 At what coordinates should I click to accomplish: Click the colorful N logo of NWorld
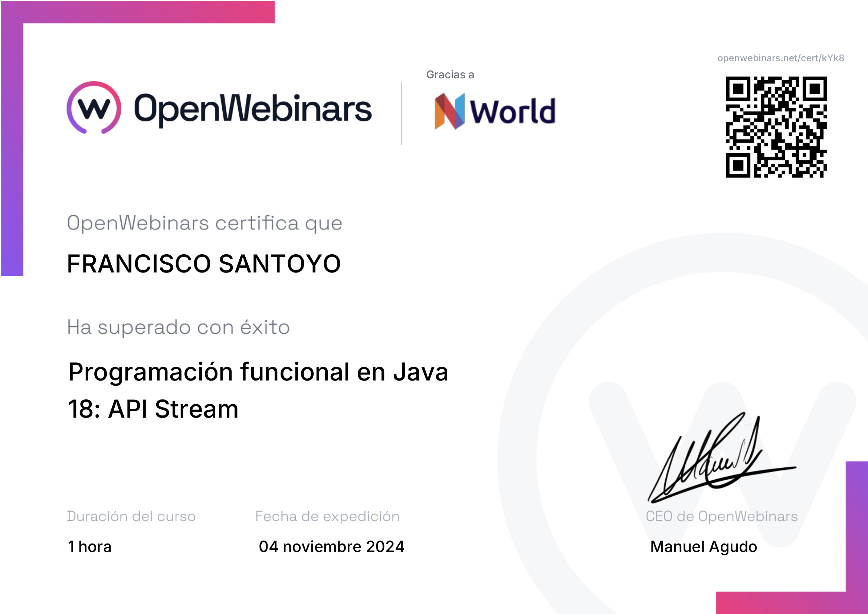pyautogui.click(x=449, y=111)
